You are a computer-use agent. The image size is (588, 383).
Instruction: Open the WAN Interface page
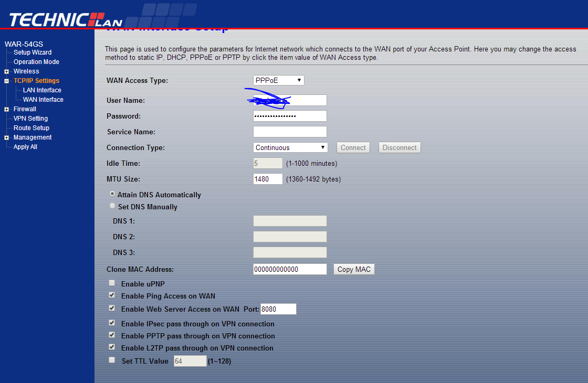click(x=43, y=99)
